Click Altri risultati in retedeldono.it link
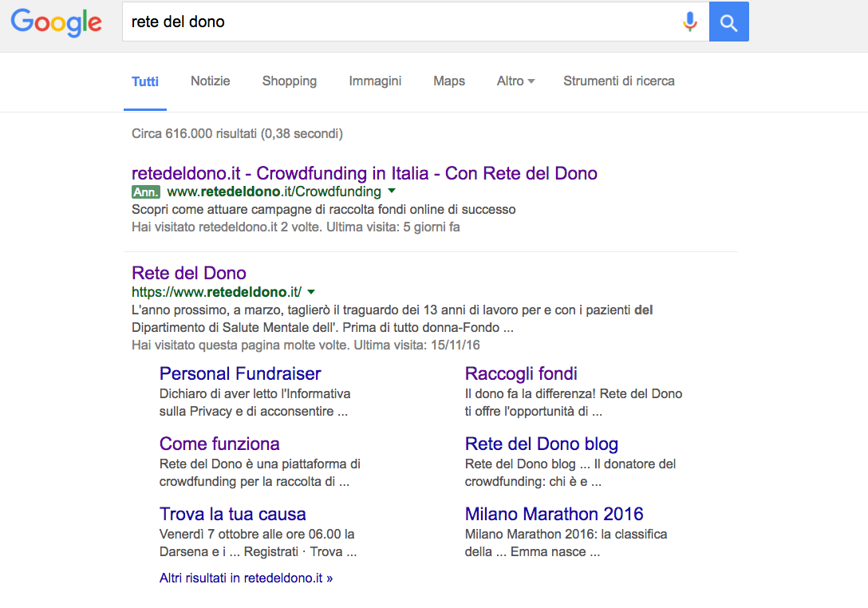 (246, 578)
